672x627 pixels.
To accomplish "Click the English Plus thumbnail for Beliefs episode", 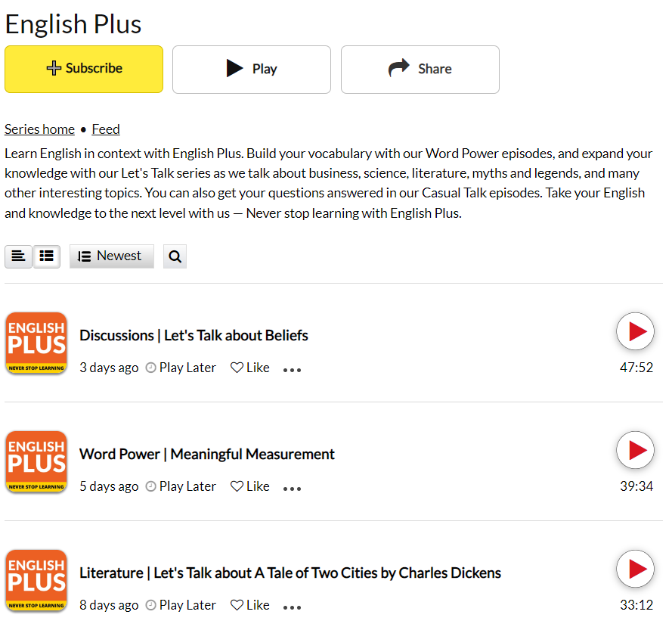I will 36,343.
